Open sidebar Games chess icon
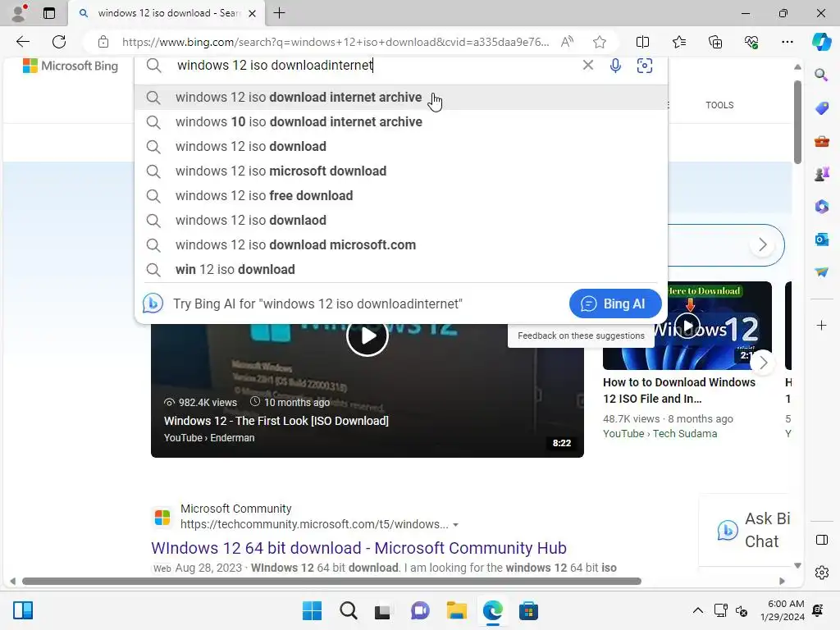 (x=821, y=174)
